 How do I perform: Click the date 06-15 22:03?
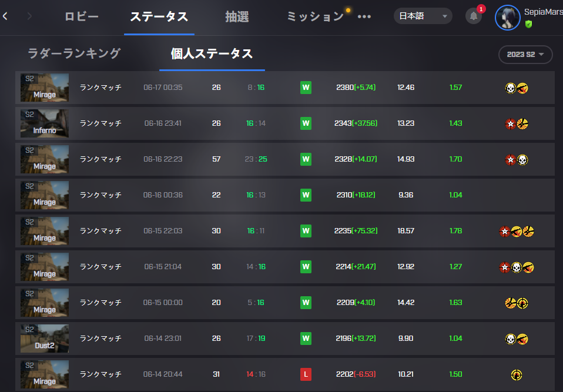163,231
